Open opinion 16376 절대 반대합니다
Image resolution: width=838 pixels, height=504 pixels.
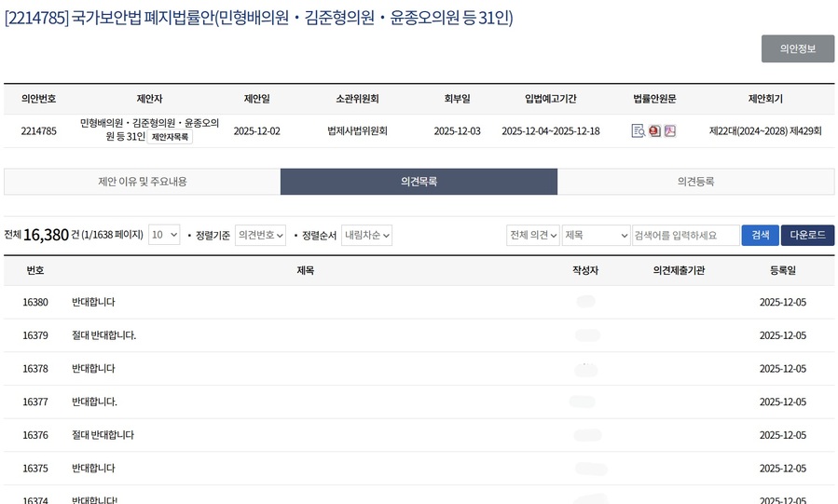[103, 435]
